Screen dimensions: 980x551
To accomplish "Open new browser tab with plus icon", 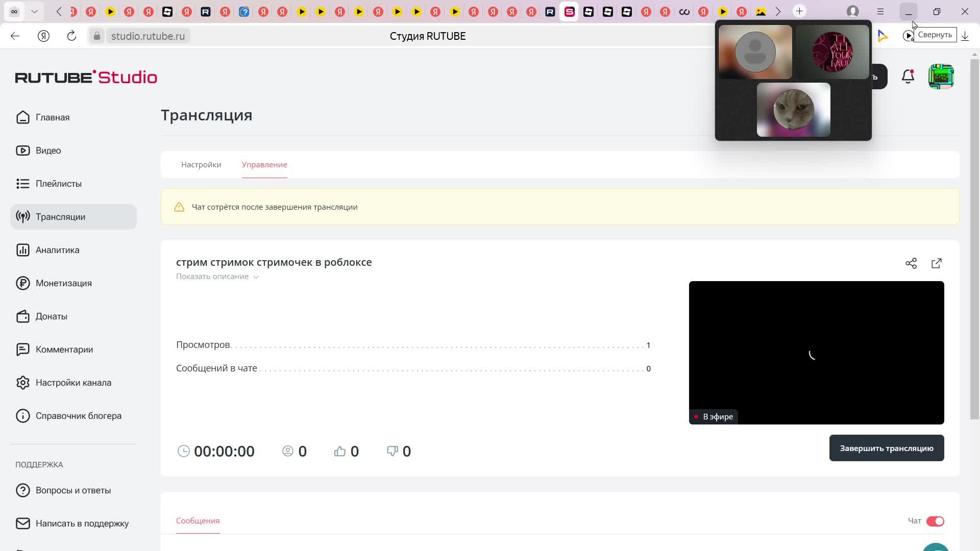I will click(x=799, y=11).
